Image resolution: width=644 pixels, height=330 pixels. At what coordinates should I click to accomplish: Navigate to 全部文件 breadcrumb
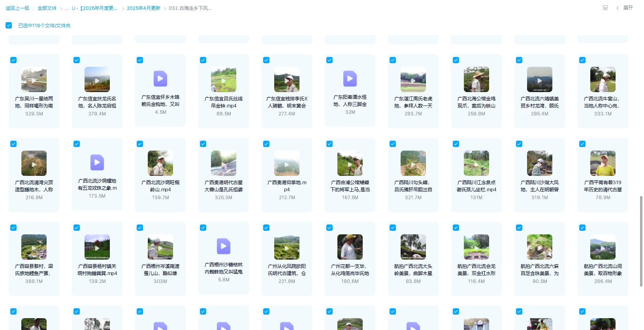tap(47, 8)
